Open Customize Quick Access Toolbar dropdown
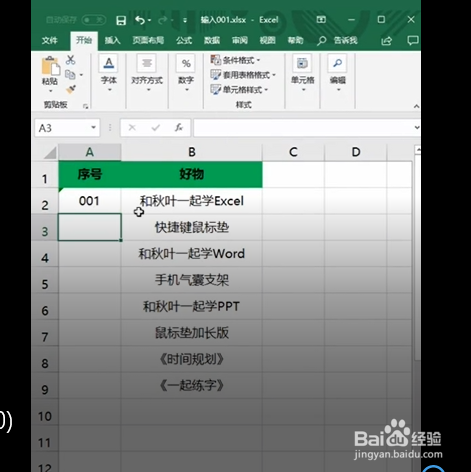471x472 pixels. point(185,21)
